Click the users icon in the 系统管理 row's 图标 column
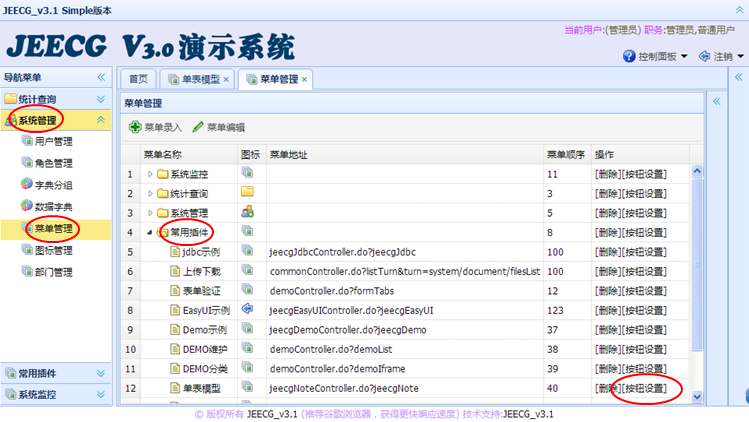Screen dimensions: 749x422 coord(247,212)
